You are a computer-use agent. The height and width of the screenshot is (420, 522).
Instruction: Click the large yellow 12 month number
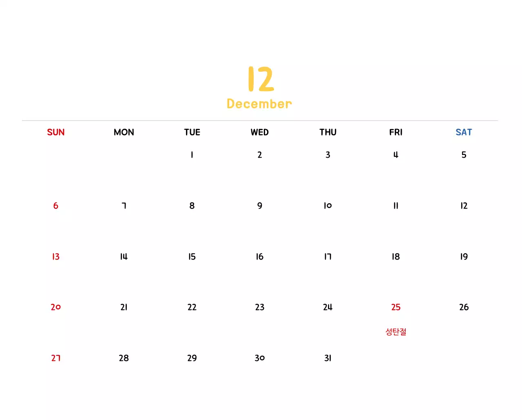pos(261,79)
